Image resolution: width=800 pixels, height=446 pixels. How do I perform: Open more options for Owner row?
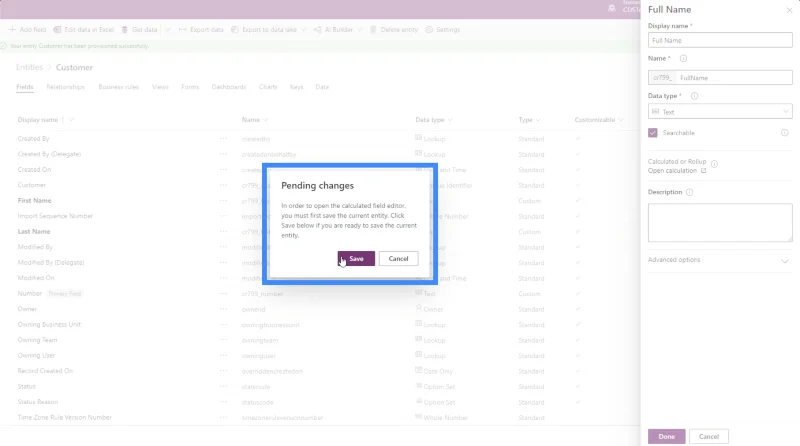point(223,309)
